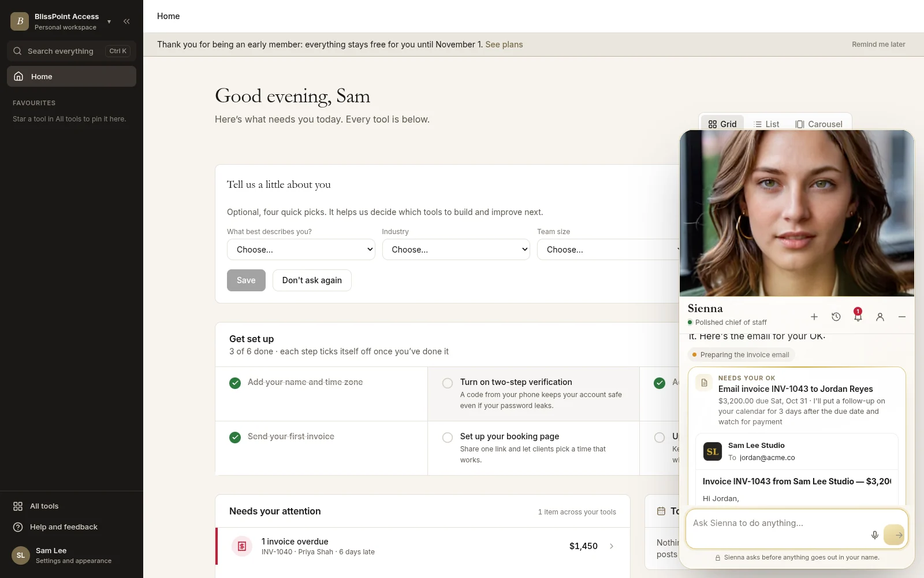Toggle the 'Add your name and time zone' checkmark
Viewport: 924px width, 578px height.
[x=235, y=383]
